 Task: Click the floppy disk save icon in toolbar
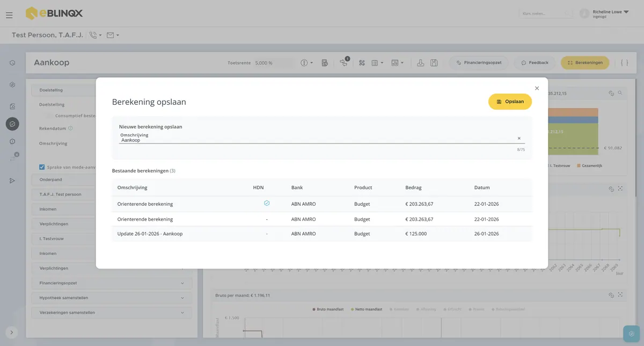tap(434, 63)
